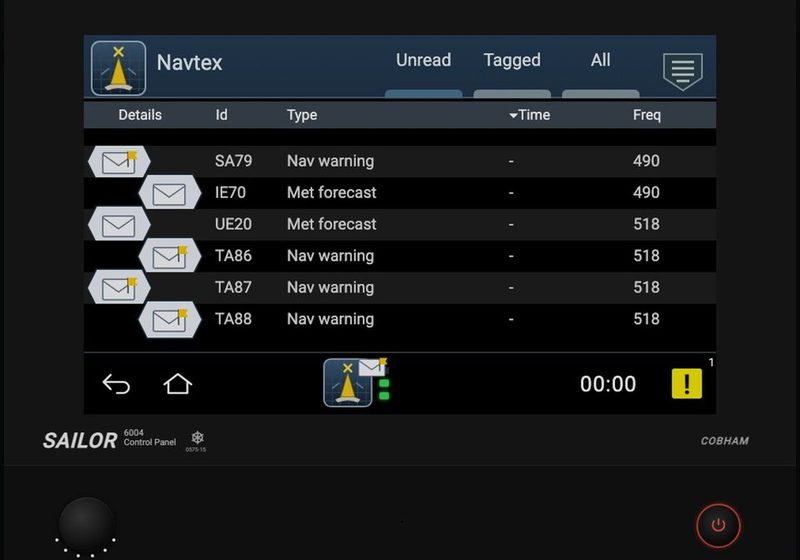Click frequency 490 in IE70 row
The image size is (800, 560).
coord(646,193)
